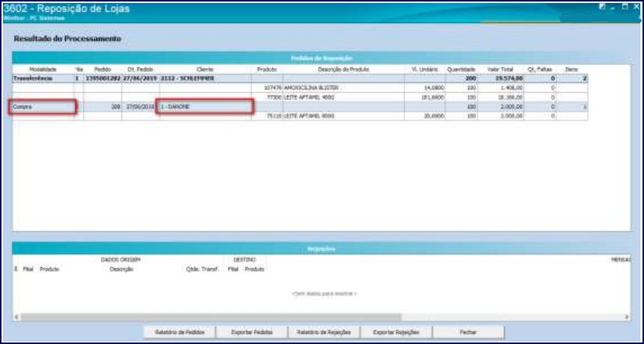The width and height of the screenshot is (644, 344).
Task: Close the Reposição de Lojas window
Action: 637,6
